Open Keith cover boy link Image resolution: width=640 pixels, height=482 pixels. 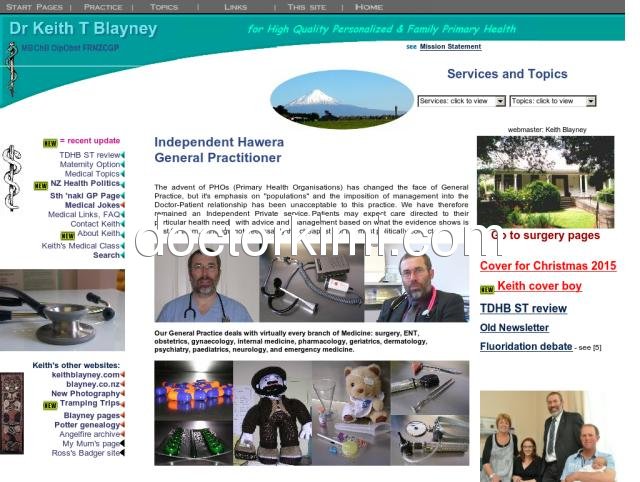click(540, 286)
